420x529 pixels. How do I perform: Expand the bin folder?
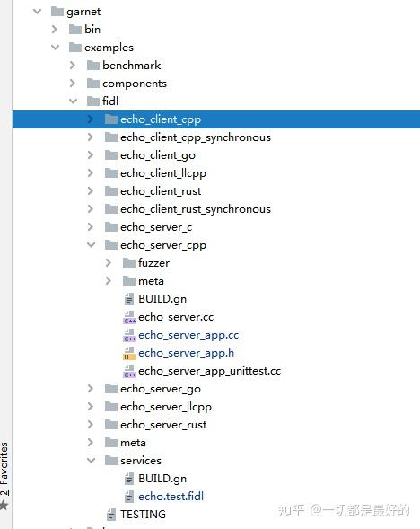[55, 30]
